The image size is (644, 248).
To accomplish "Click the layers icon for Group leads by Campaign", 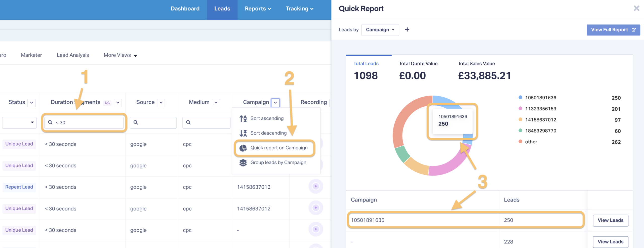I will click(243, 163).
